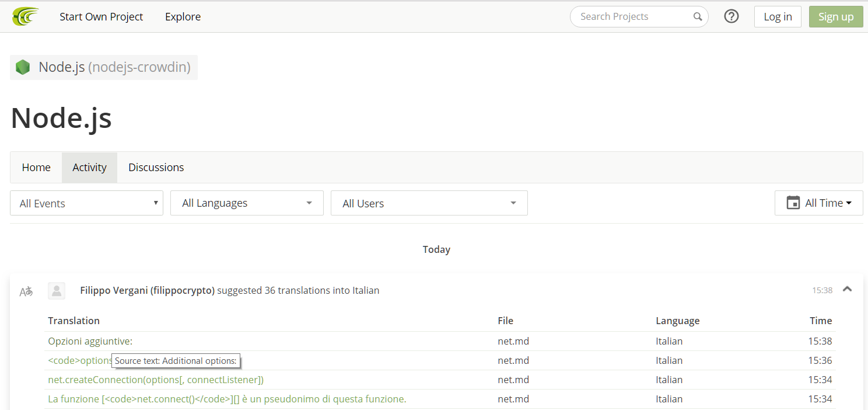Screen dimensions: 868x410
Task: Click the Log in button
Action: [x=778, y=17]
